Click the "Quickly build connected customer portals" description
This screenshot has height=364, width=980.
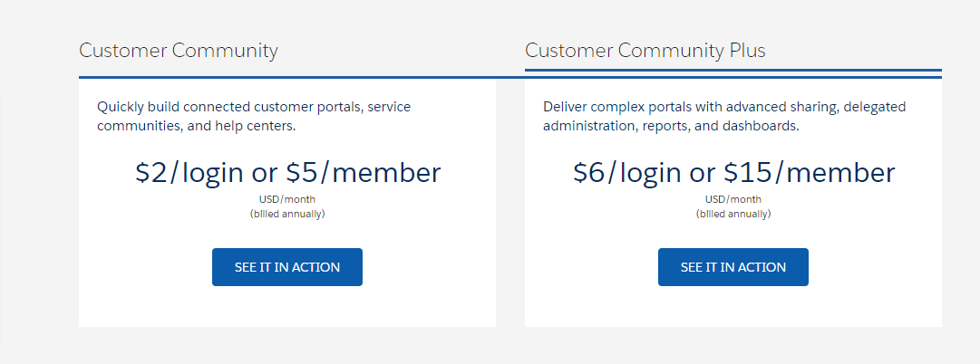(254, 107)
